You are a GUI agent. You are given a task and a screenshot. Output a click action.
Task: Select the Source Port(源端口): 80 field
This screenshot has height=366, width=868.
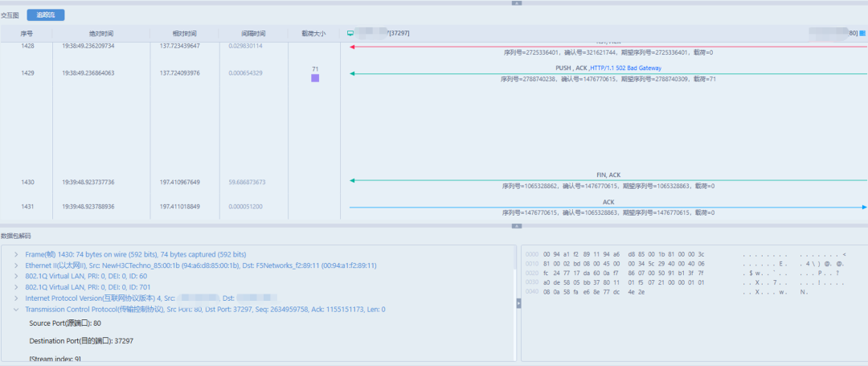coord(65,323)
